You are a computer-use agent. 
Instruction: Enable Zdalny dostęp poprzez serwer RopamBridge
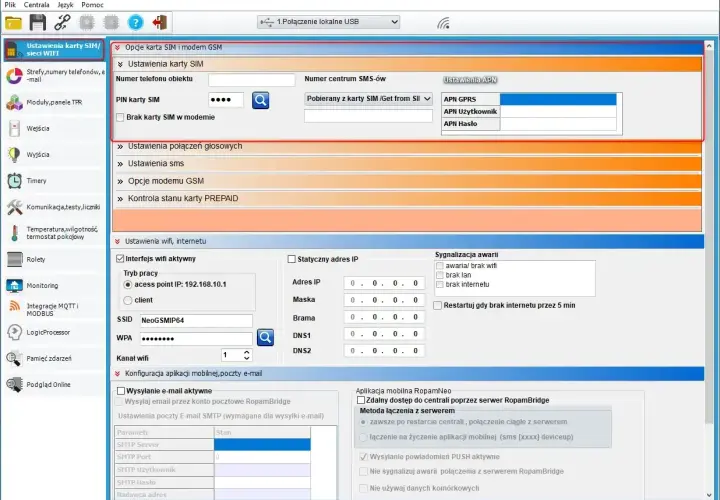click(x=361, y=400)
